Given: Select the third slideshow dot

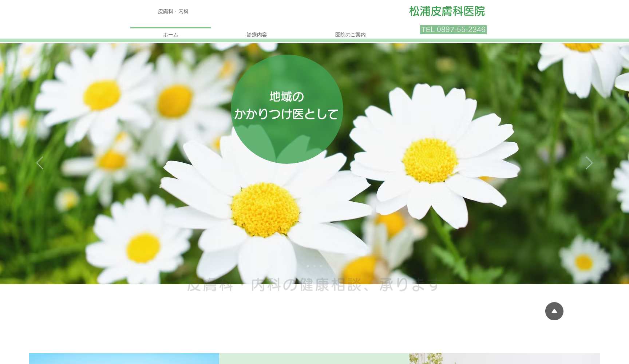Looking at the screenshot, I should tap(321, 266).
